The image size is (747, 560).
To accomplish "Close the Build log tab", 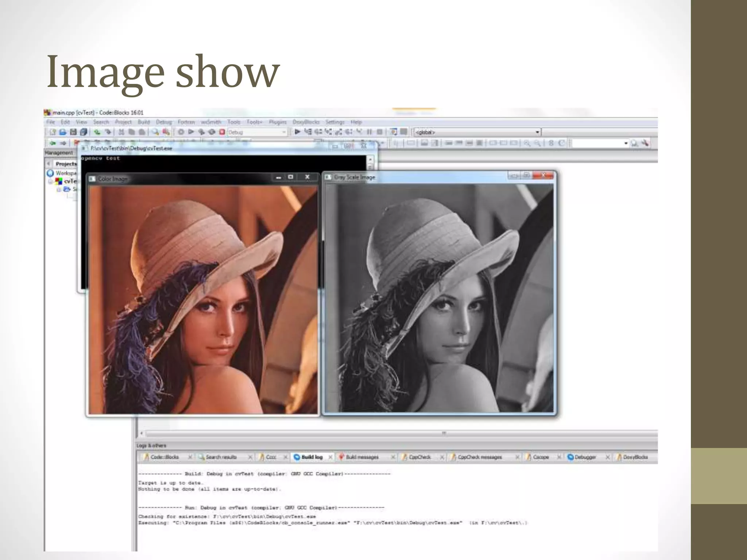I will coord(330,457).
